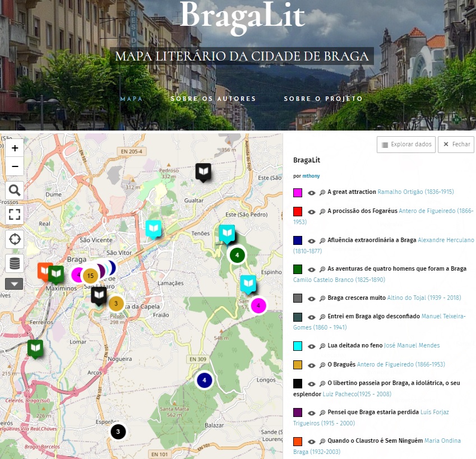This screenshot has width=476, height=459.
Task: Click the map zoom out minus button
Action: pos(15,166)
